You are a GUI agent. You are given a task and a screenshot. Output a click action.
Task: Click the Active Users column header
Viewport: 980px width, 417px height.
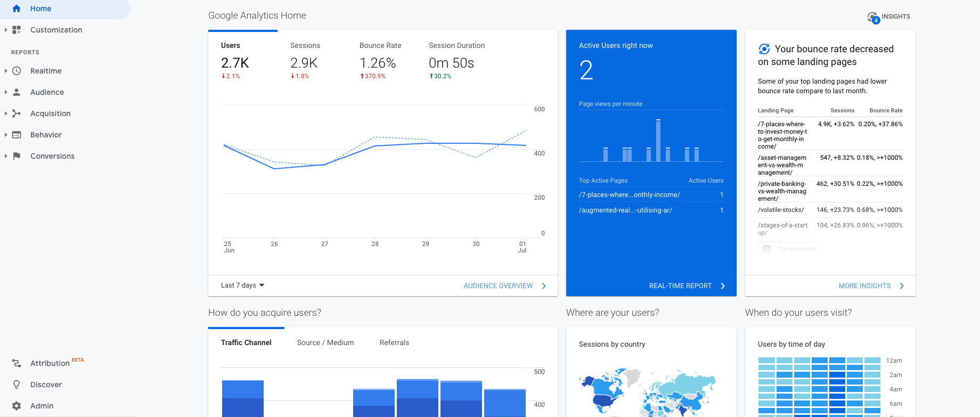tap(706, 181)
